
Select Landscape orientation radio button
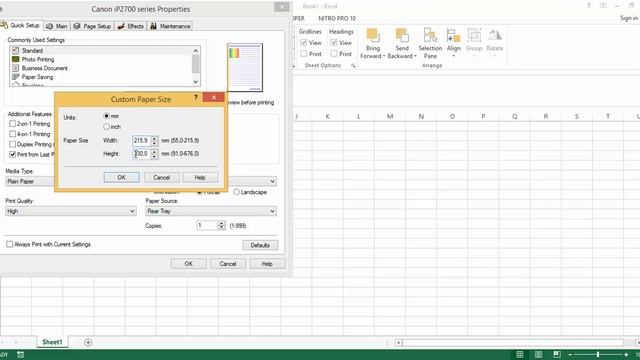[237, 192]
